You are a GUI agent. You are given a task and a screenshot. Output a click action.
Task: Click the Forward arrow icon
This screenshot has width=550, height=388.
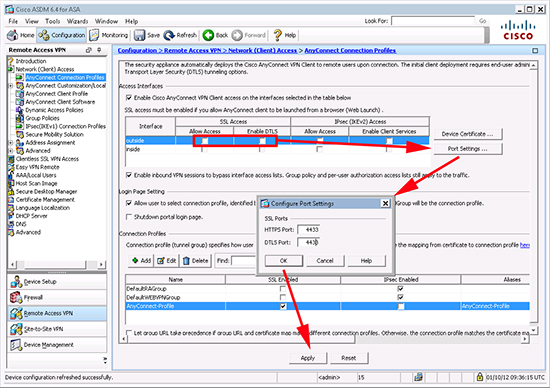[x=237, y=35]
